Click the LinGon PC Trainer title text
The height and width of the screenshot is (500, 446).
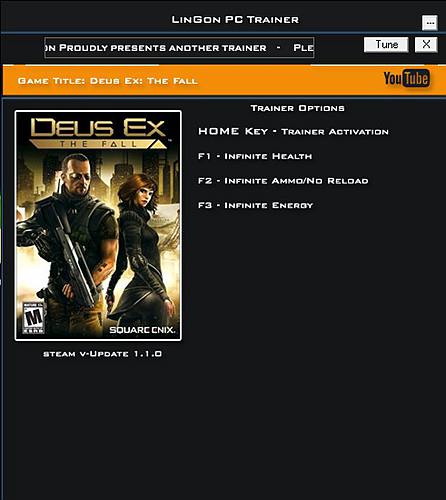click(x=235, y=20)
